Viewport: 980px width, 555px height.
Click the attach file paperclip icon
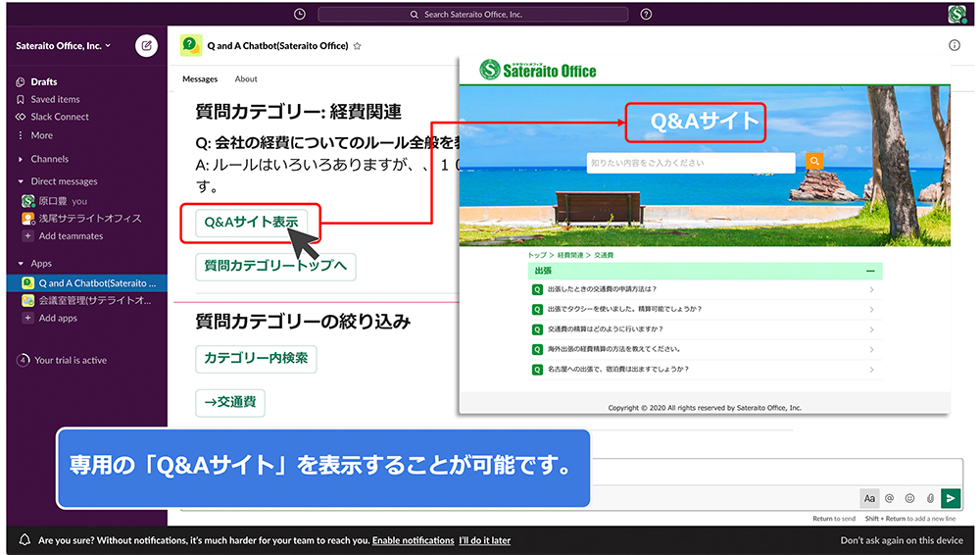pos(930,498)
